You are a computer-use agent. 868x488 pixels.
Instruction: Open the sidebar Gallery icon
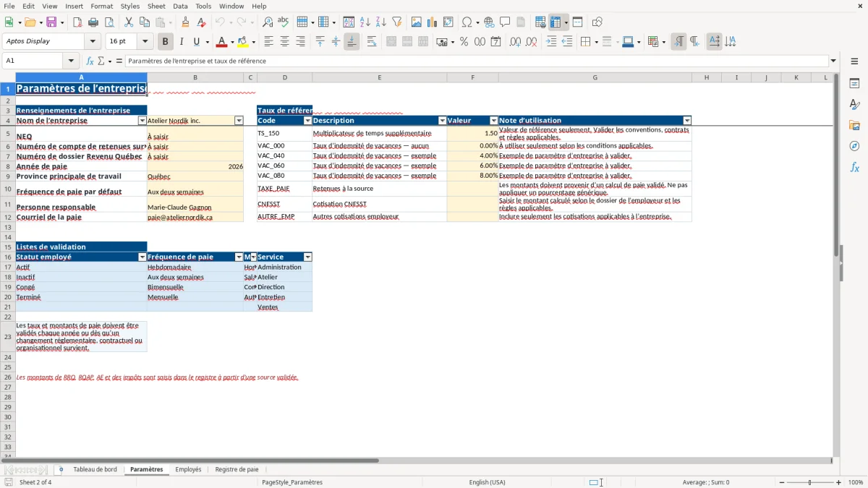pyautogui.click(x=854, y=126)
